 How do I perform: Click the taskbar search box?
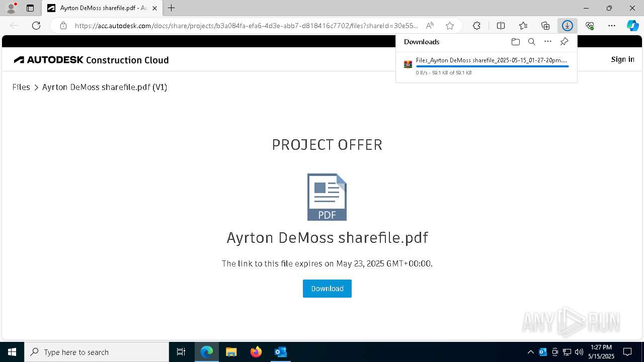pyautogui.click(x=97, y=352)
